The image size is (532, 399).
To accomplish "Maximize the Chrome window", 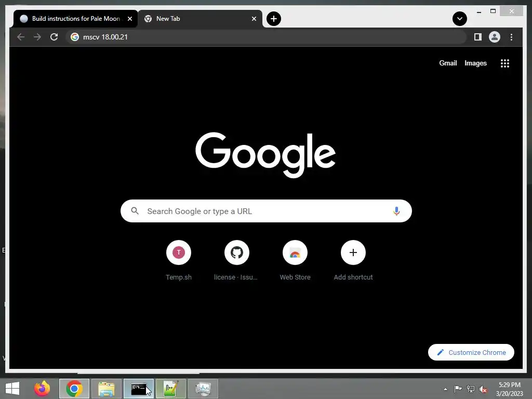I will tap(493, 11).
